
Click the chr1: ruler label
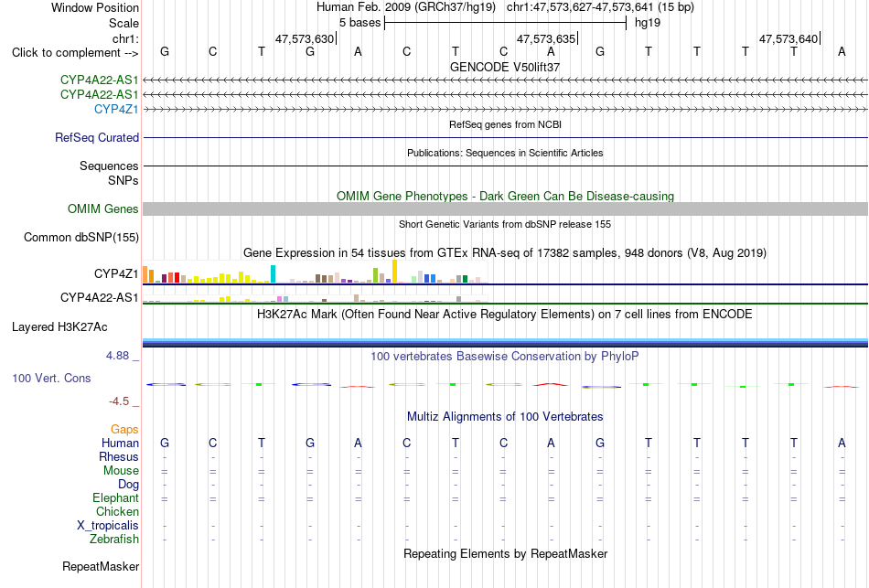point(125,38)
